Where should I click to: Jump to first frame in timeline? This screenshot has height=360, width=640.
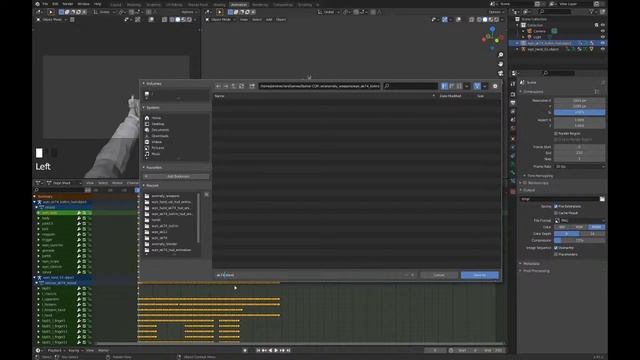pyautogui.click(x=258, y=350)
